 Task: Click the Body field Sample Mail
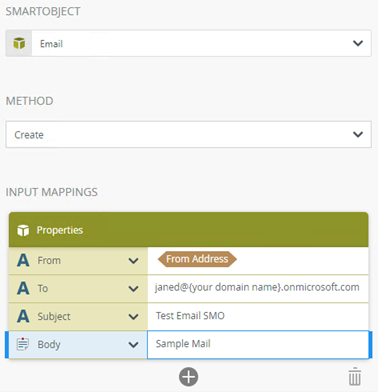click(x=258, y=344)
